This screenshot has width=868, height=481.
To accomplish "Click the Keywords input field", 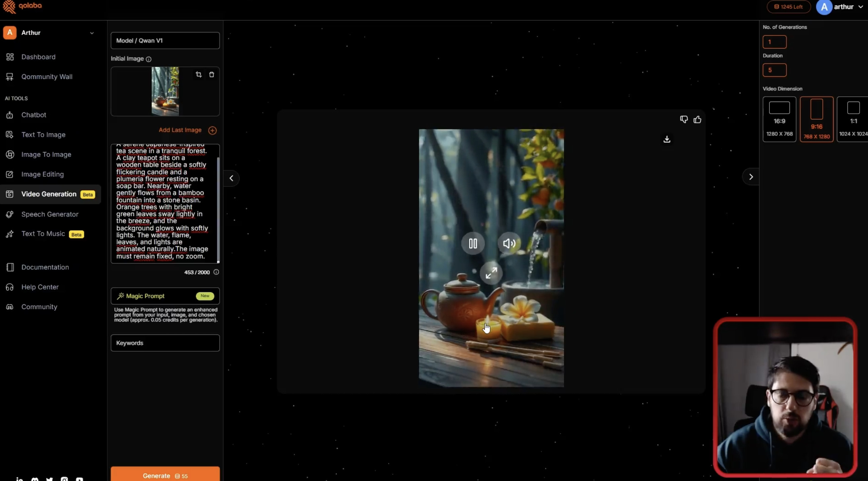I will click(x=165, y=343).
